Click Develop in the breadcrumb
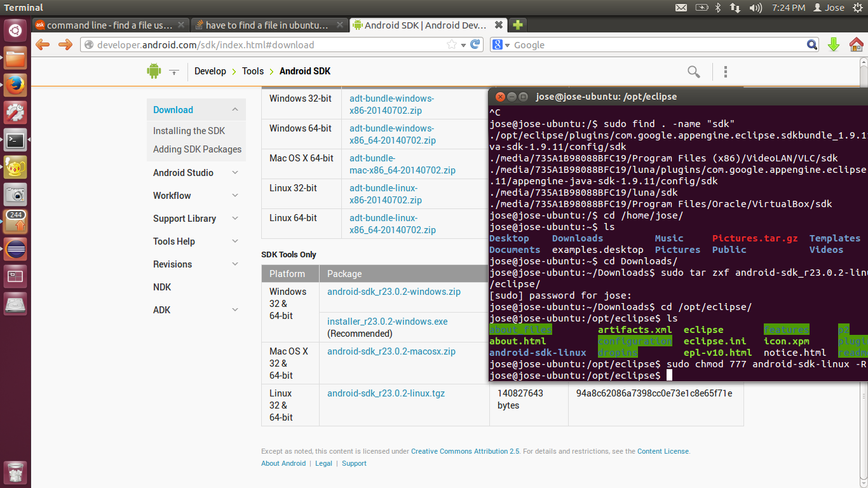Viewport: 868px width, 488px height. (210, 71)
